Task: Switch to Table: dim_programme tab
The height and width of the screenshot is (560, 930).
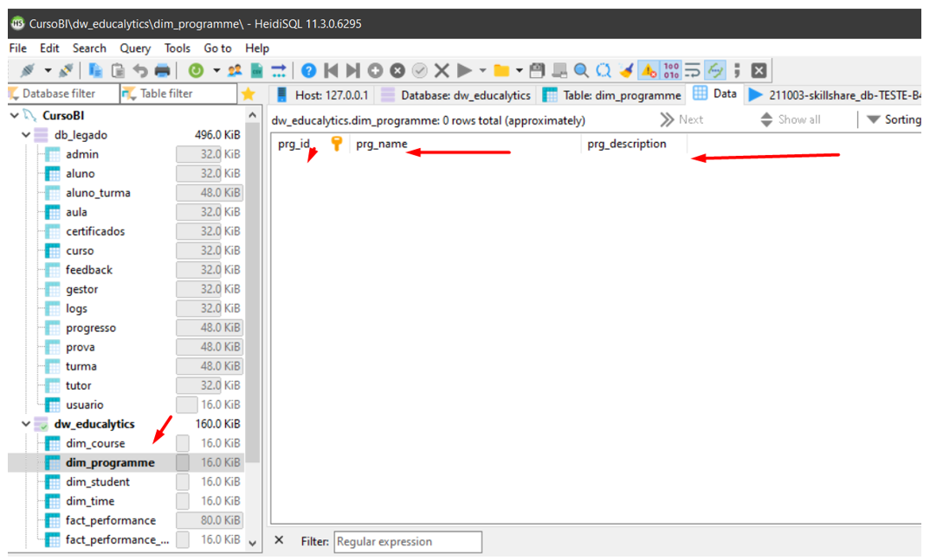Action: click(x=612, y=95)
